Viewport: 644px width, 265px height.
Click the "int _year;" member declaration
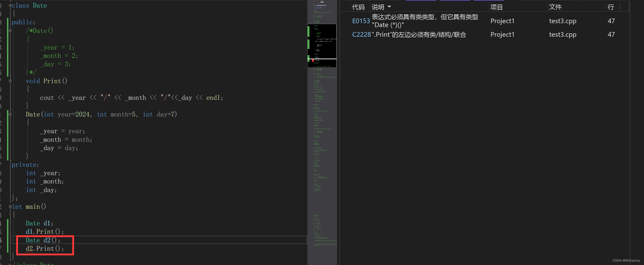point(43,173)
